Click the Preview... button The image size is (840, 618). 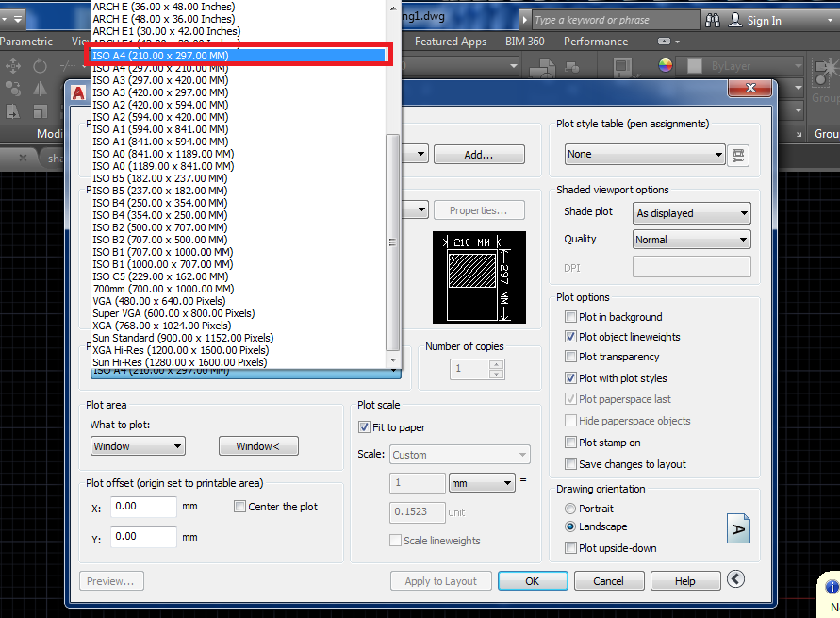111,581
